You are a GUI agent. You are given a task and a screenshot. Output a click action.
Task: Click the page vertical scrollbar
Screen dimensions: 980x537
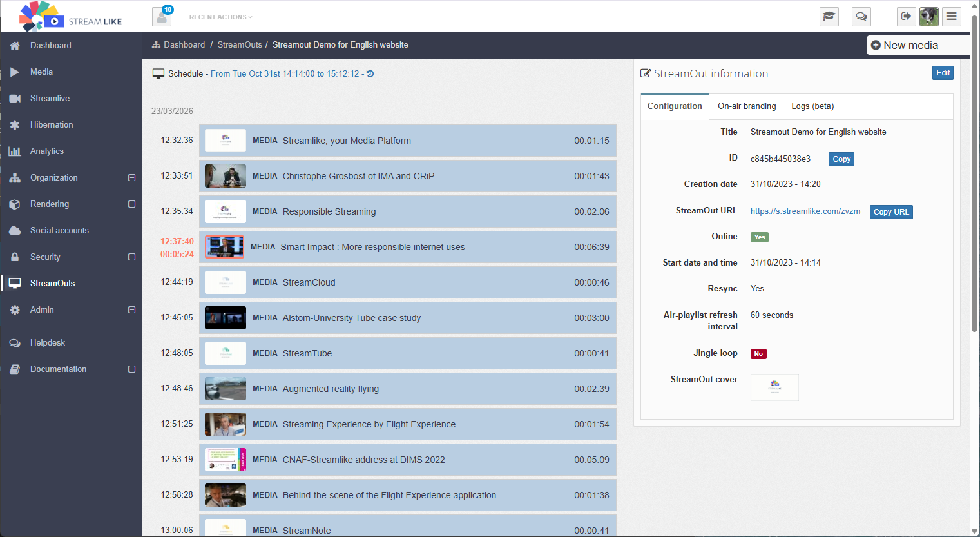coord(975,174)
